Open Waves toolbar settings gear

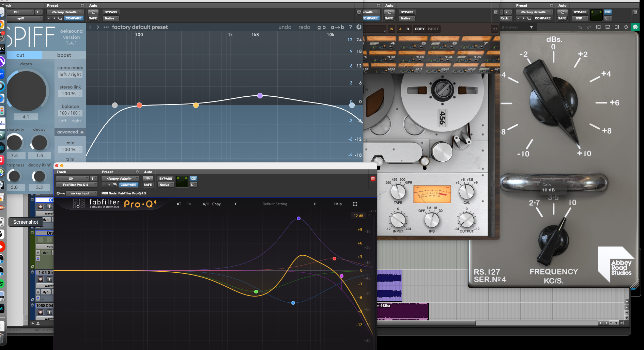[626, 27]
